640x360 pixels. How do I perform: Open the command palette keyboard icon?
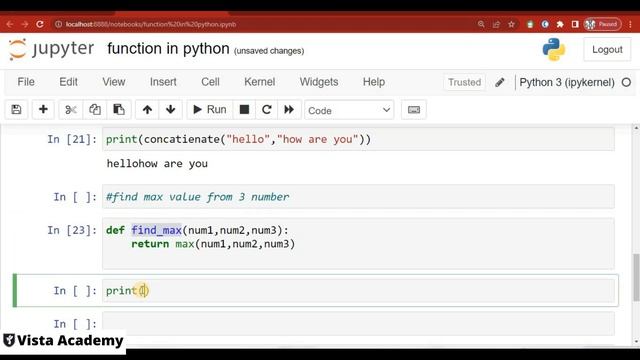coord(413,110)
